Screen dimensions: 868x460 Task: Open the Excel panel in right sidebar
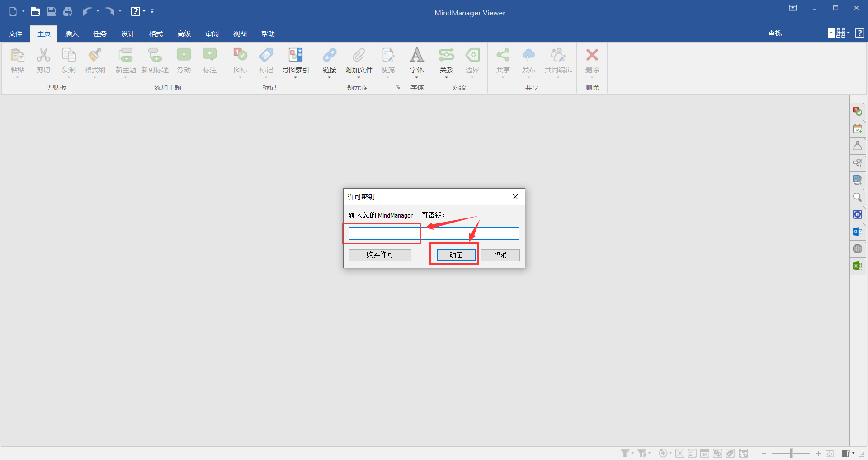pyautogui.click(x=857, y=266)
